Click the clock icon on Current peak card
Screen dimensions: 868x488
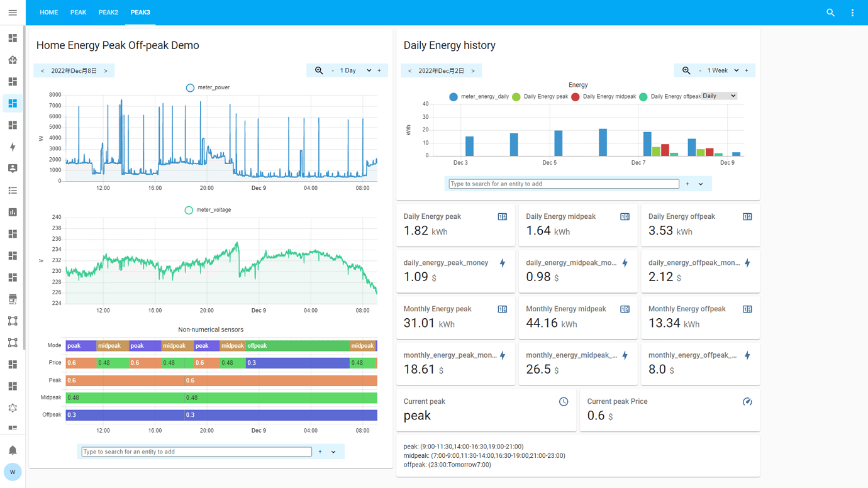pyautogui.click(x=564, y=401)
